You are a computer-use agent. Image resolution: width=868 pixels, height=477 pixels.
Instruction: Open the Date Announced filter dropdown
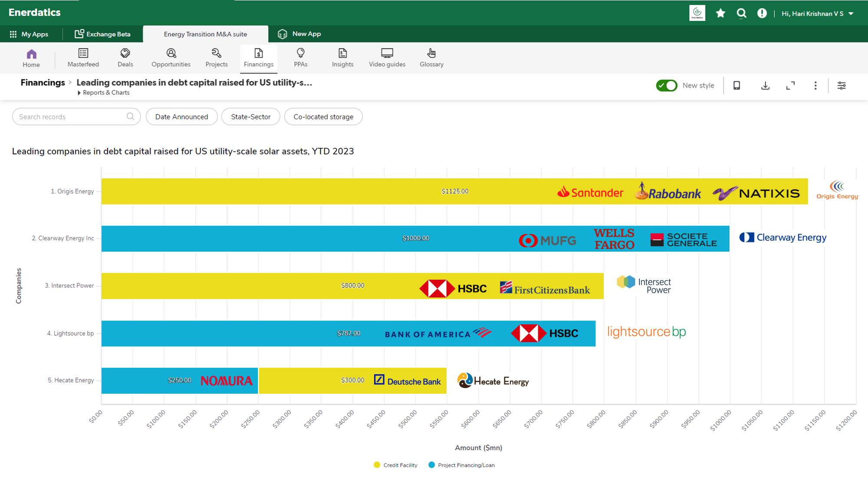pyautogui.click(x=181, y=117)
